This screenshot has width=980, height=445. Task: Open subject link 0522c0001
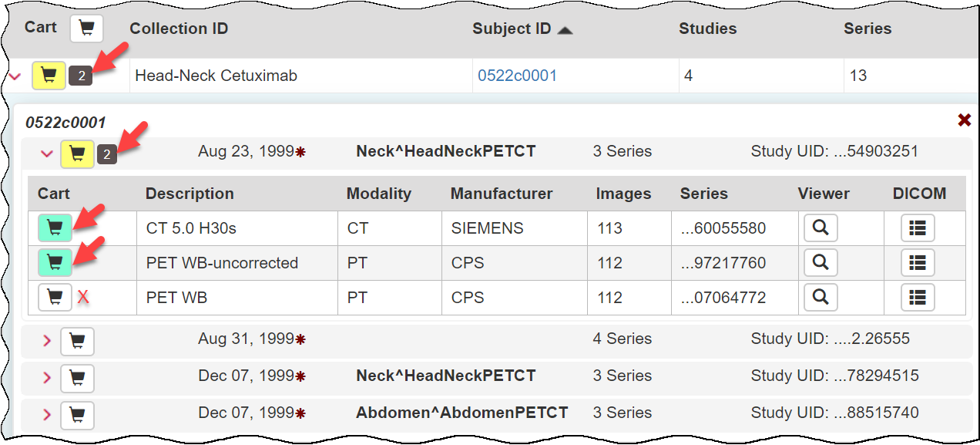click(x=517, y=76)
